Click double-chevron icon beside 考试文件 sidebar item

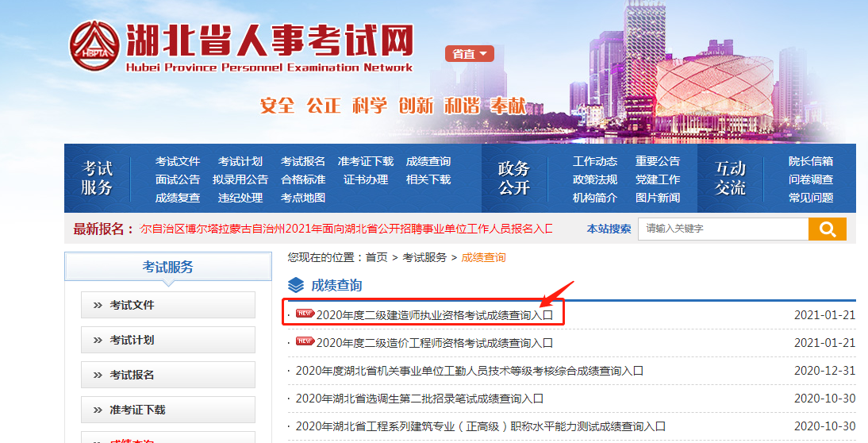coord(98,306)
